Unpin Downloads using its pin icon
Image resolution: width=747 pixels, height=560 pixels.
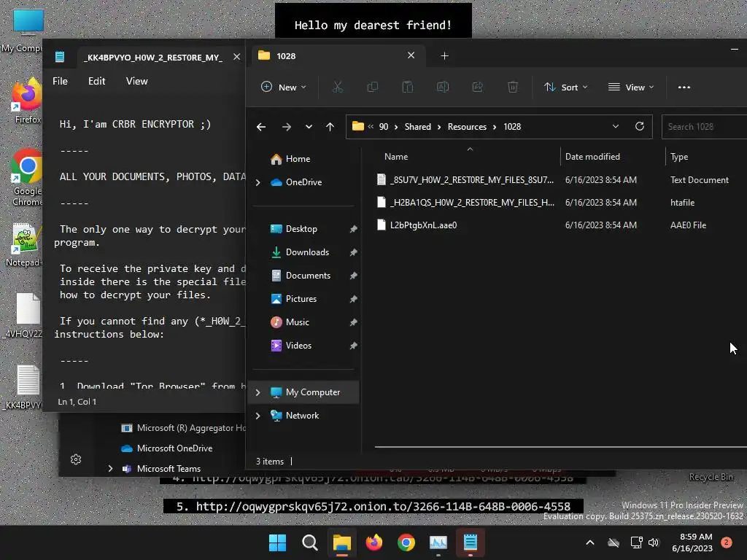pos(353,252)
